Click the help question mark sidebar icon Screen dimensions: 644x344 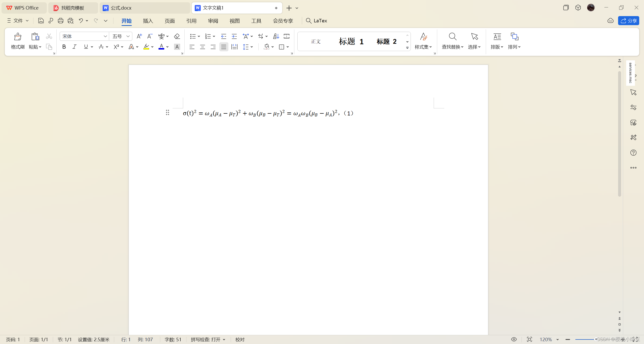(633, 153)
